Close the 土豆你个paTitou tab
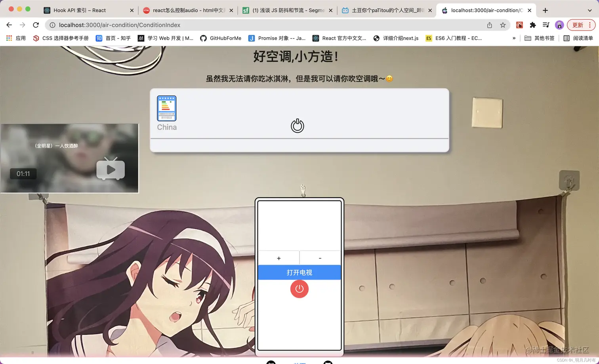The width and height of the screenshot is (599, 364). coord(430,10)
